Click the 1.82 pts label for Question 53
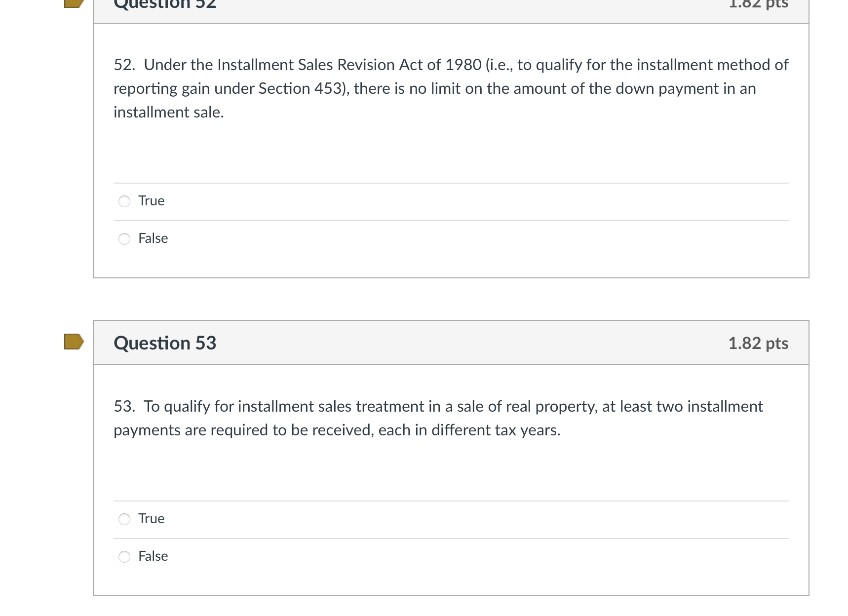 (x=759, y=343)
